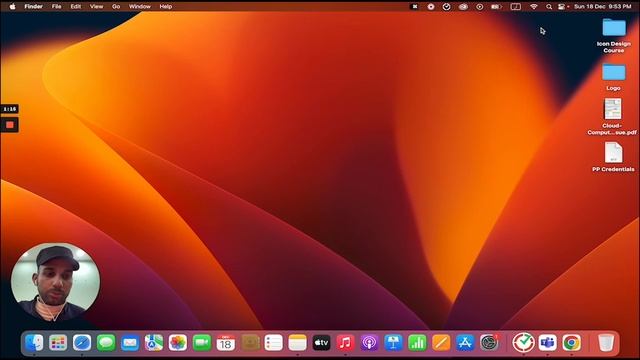Launch Numbers from the Dock
640x360 pixels.
417,343
